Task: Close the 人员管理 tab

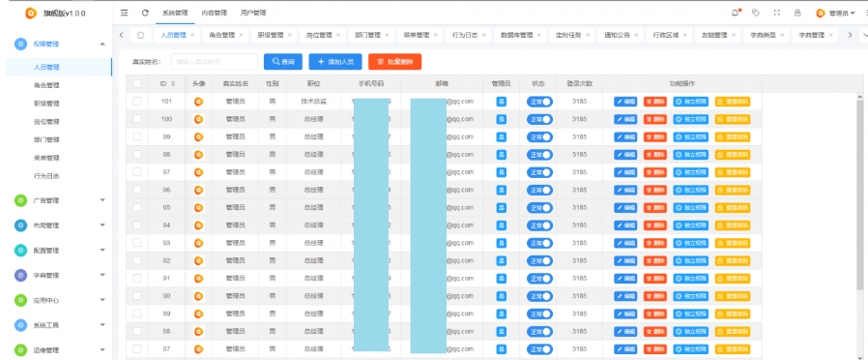Action: 192,35
